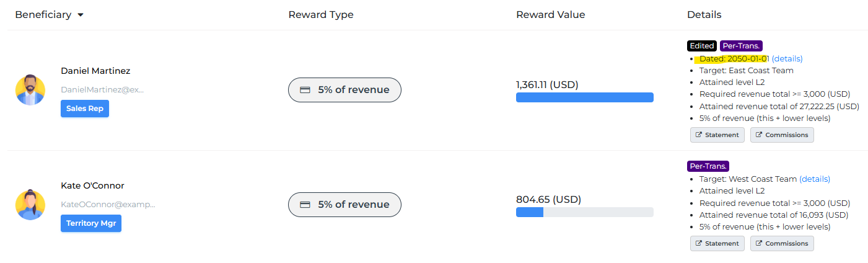Click the Reward Type column header

321,15
